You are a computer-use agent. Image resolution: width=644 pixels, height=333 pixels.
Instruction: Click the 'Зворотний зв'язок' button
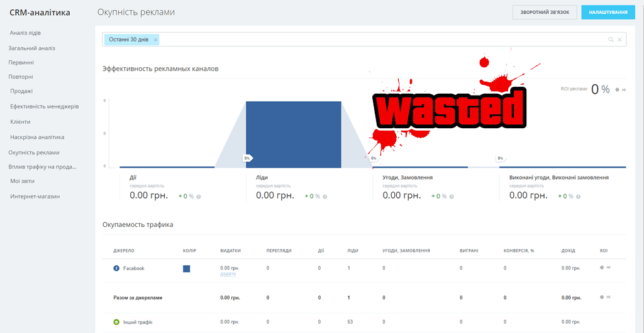545,13
